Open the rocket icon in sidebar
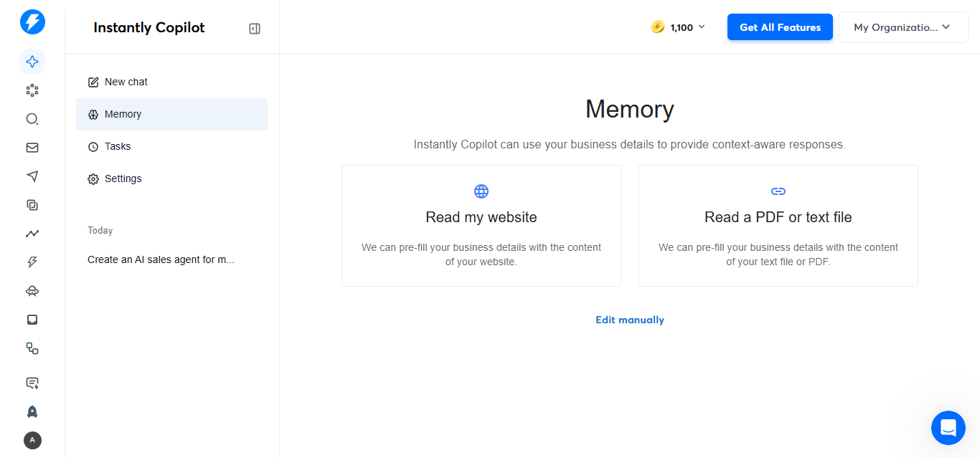The width and height of the screenshot is (980, 458). tap(32, 411)
